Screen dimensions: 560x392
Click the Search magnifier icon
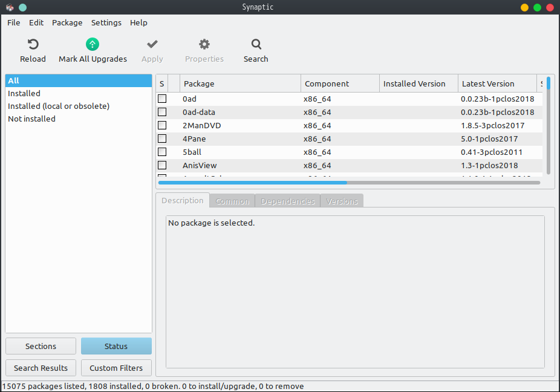coord(256,44)
